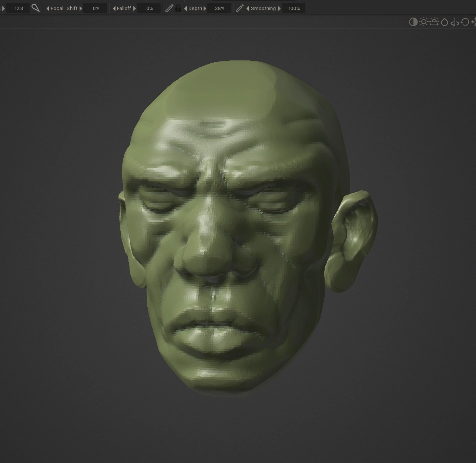Screen dimensions: 476x463
Task: Increase Focal Shift with right arrow
Action: point(81,8)
